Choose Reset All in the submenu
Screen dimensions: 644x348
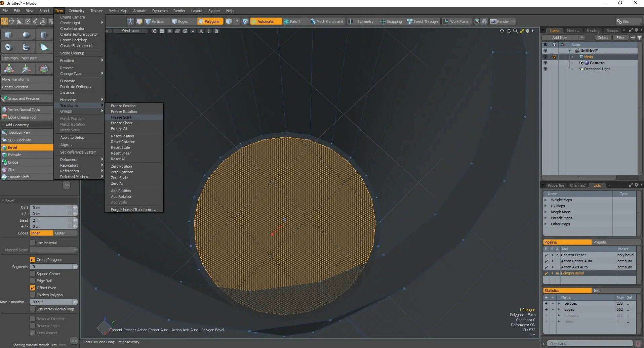[134, 159]
